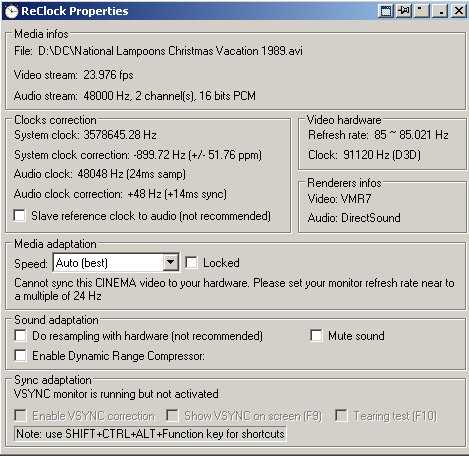Open the Speed dropdown arrow
469x456 pixels.
click(x=170, y=262)
